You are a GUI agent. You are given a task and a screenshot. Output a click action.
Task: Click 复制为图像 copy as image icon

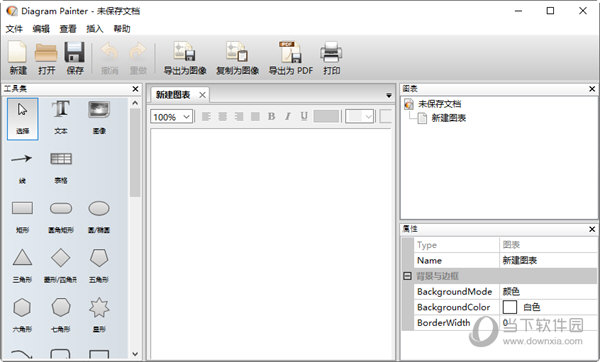[x=237, y=52]
